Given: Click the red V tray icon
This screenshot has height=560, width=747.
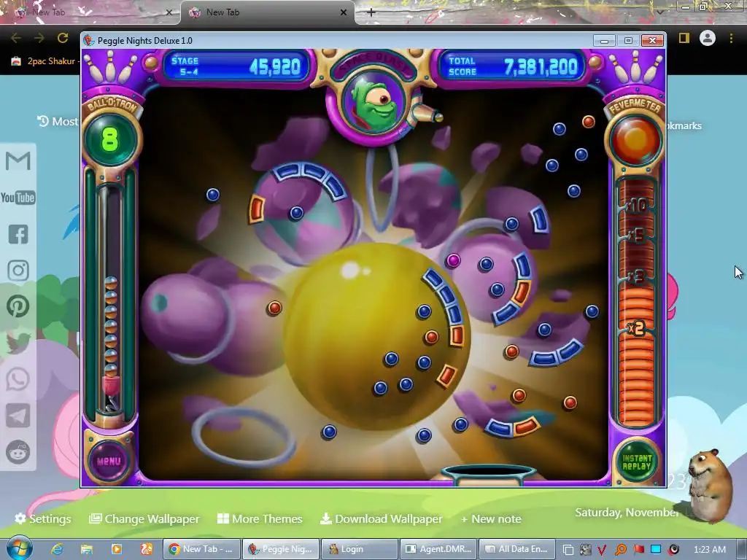Looking at the screenshot, I should coord(602,550).
